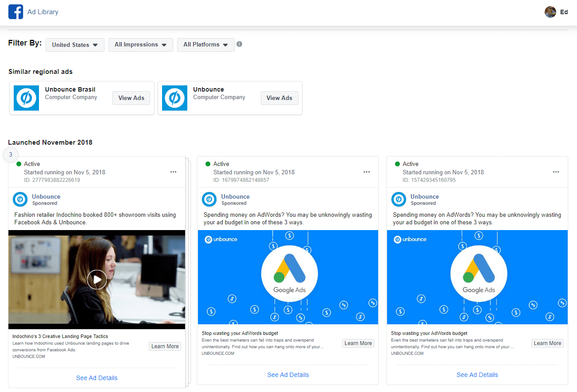Image resolution: width=577 pixels, height=392 pixels.
Task: Click Learn More on ad 157429345160795
Action: [547, 343]
